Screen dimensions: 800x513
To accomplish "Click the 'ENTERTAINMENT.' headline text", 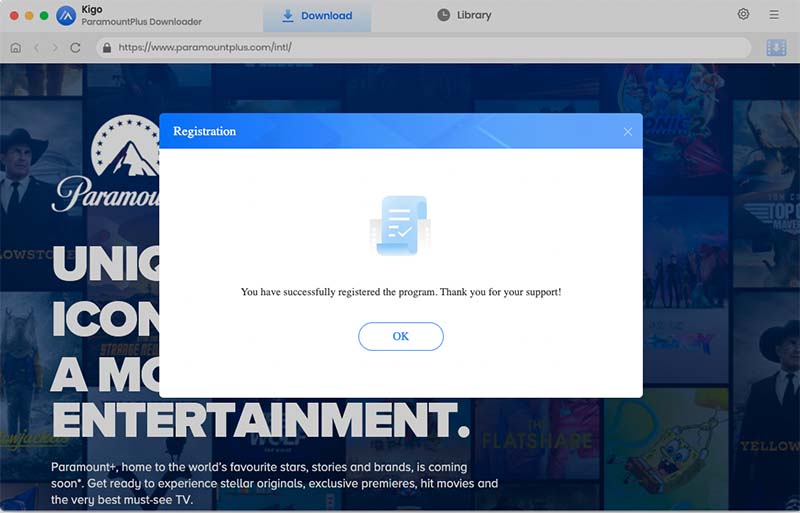I will pos(261,420).
